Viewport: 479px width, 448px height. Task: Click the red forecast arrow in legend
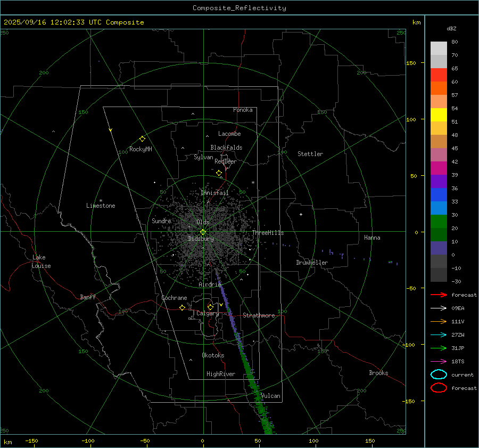[x=439, y=295]
